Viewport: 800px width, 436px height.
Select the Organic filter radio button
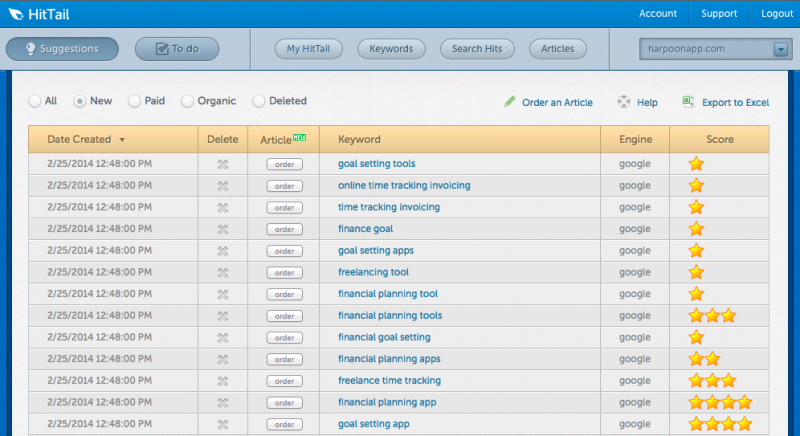click(187, 101)
